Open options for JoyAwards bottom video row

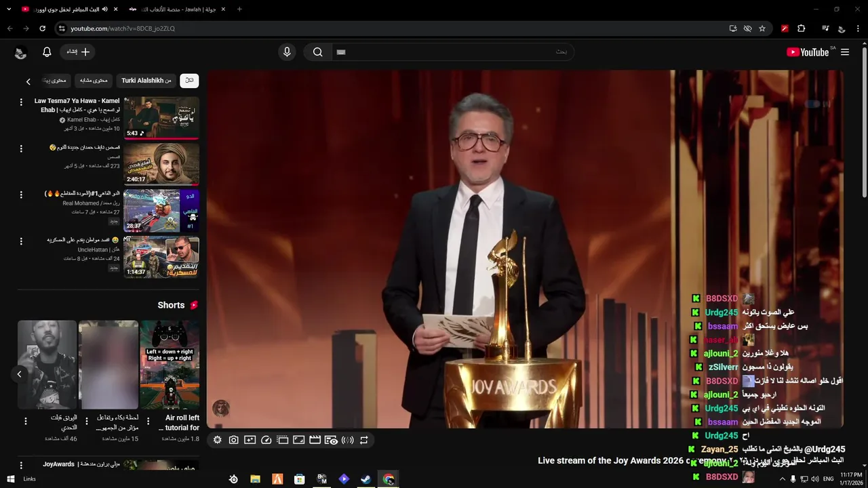21,466
